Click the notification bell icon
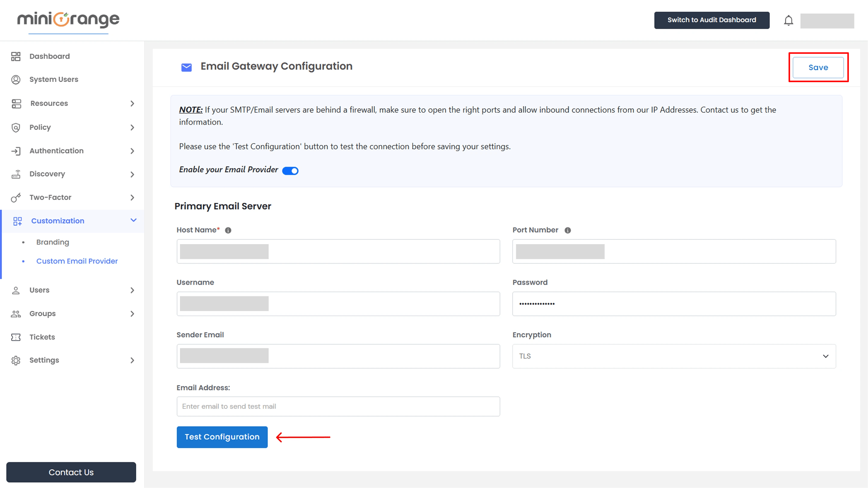This screenshot has height=488, width=868. pyautogui.click(x=788, y=20)
